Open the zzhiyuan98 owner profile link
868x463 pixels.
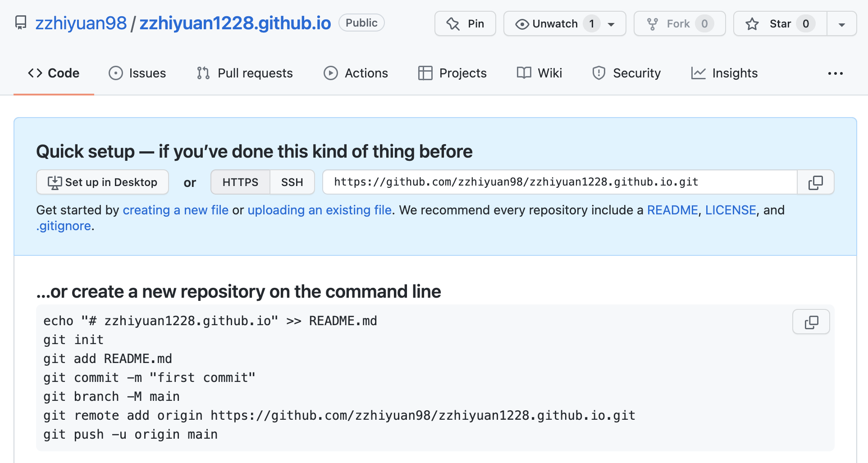tap(81, 23)
